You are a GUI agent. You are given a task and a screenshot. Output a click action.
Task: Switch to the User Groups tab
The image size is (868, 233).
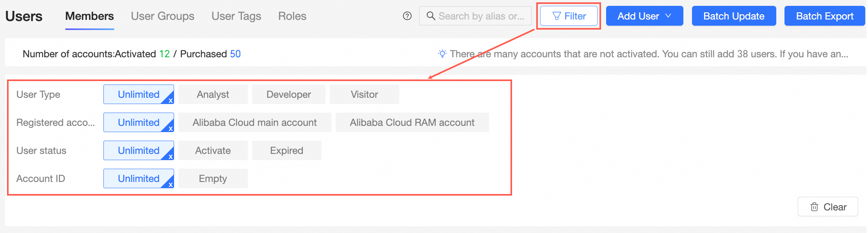162,16
